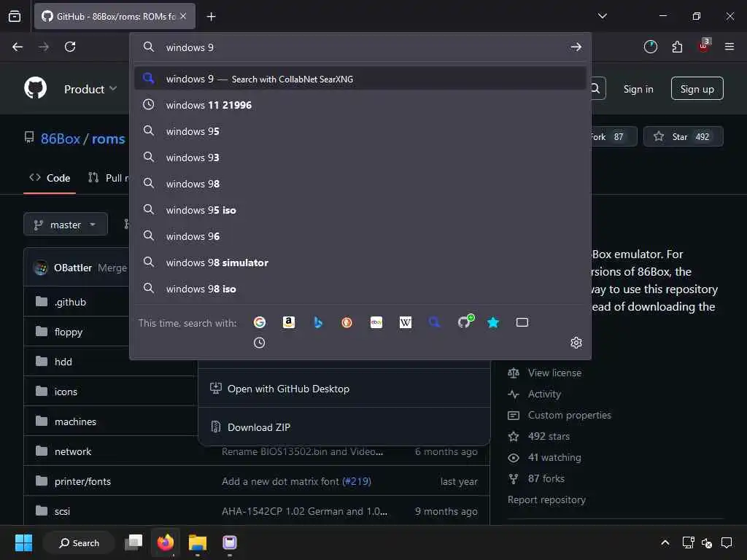The height and width of the screenshot is (560, 747).
Task: Add GitHub search engine icon
Action: click(x=465, y=322)
